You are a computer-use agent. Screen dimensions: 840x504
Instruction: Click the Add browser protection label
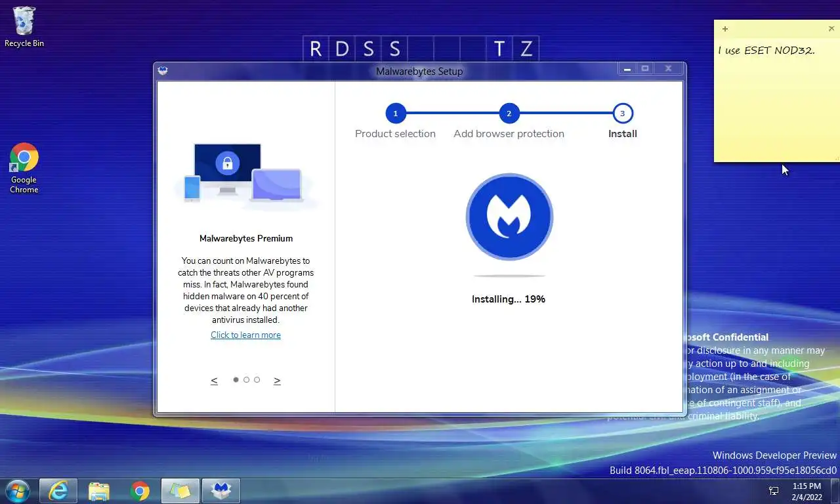[509, 134]
